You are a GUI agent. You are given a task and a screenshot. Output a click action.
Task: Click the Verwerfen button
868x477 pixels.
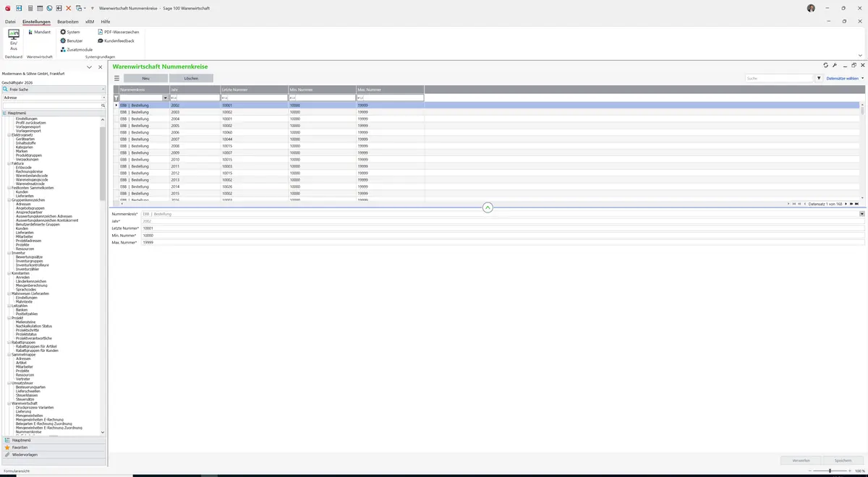(x=801, y=460)
